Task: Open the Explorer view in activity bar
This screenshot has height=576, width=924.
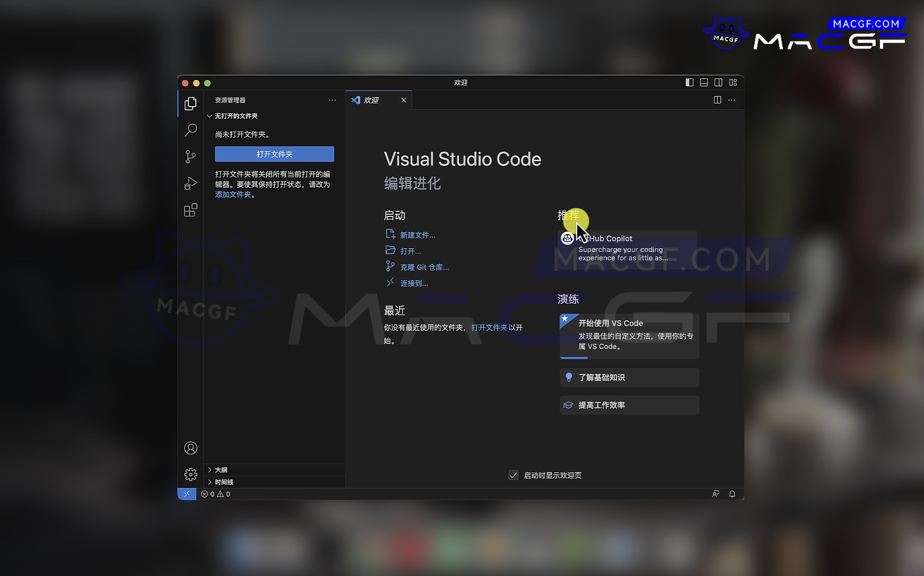Action: point(190,103)
